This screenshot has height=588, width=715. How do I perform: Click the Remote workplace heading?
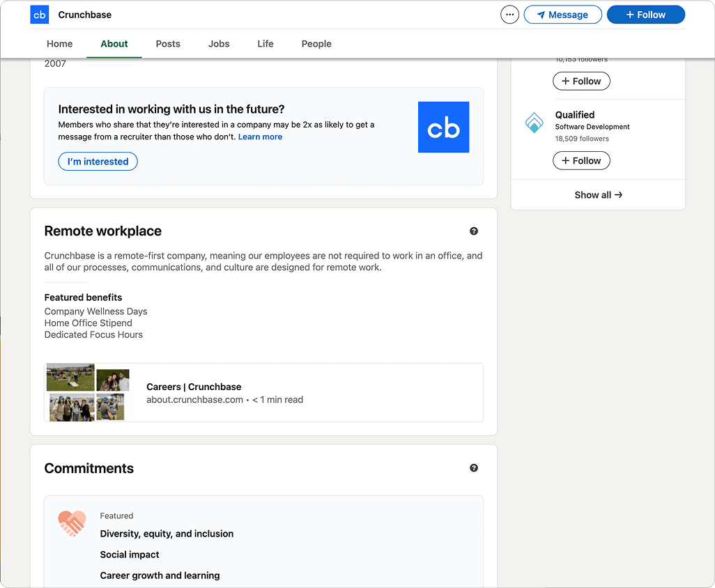pyautogui.click(x=102, y=231)
